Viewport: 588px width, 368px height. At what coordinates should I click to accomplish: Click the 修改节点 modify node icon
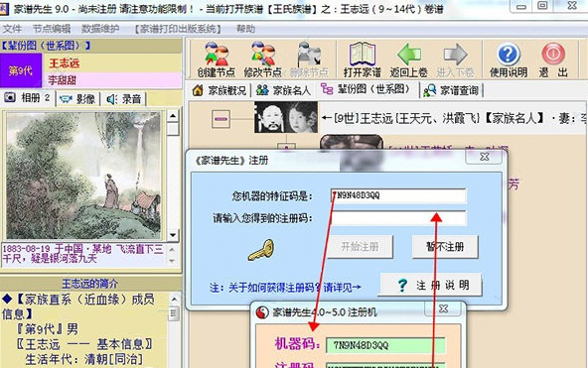tap(262, 55)
